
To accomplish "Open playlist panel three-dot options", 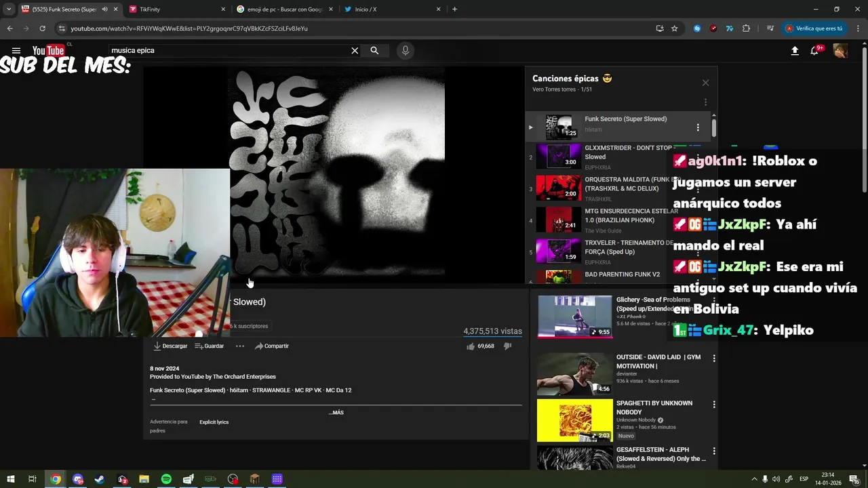I will click(705, 102).
